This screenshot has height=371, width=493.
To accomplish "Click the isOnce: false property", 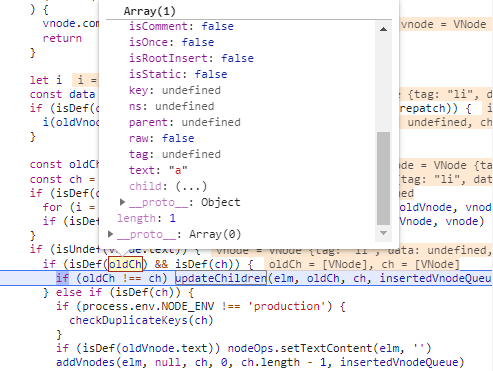I will pyautogui.click(x=172, y=42).
